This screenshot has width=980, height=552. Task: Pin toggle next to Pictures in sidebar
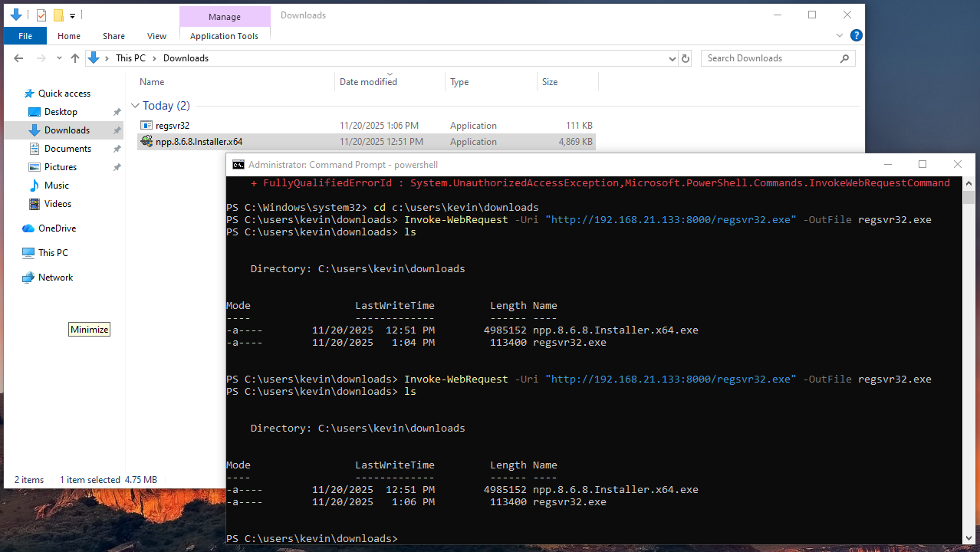tap(117, 166)
